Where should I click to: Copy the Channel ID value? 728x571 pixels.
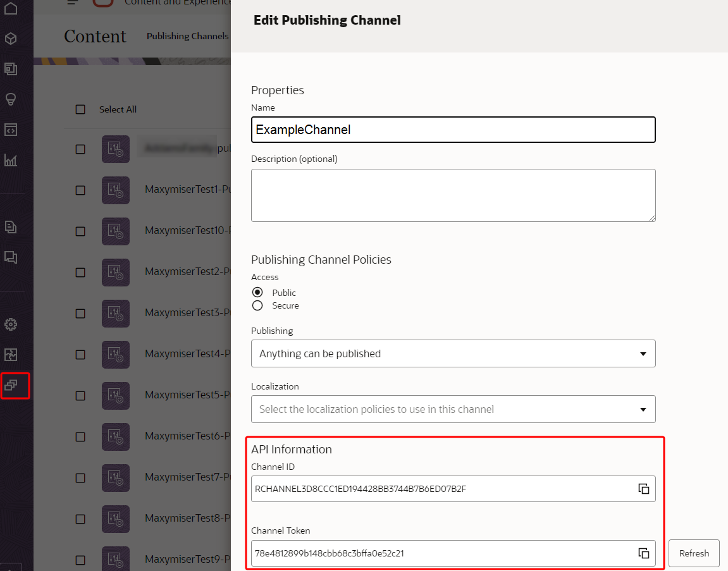click(643, 489)
